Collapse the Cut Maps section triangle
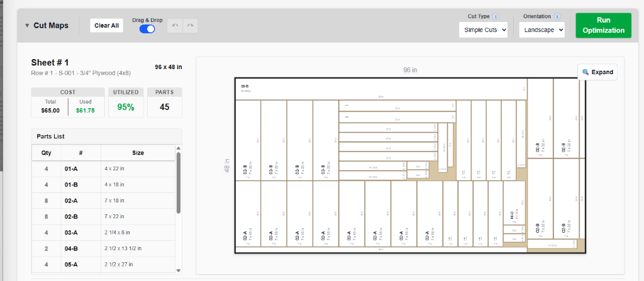 pos(27,26)
